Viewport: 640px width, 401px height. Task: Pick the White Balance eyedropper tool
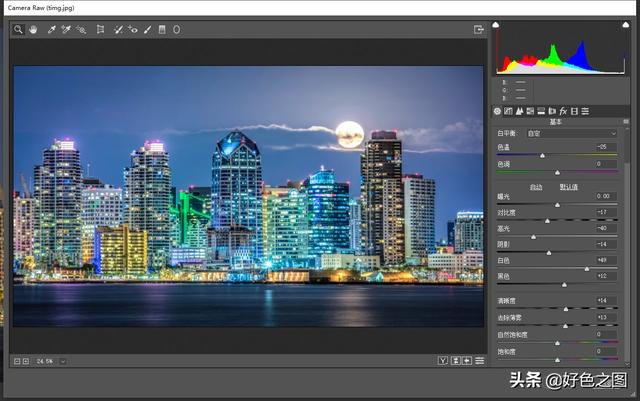pyautogui.click(x=52, y=30)
